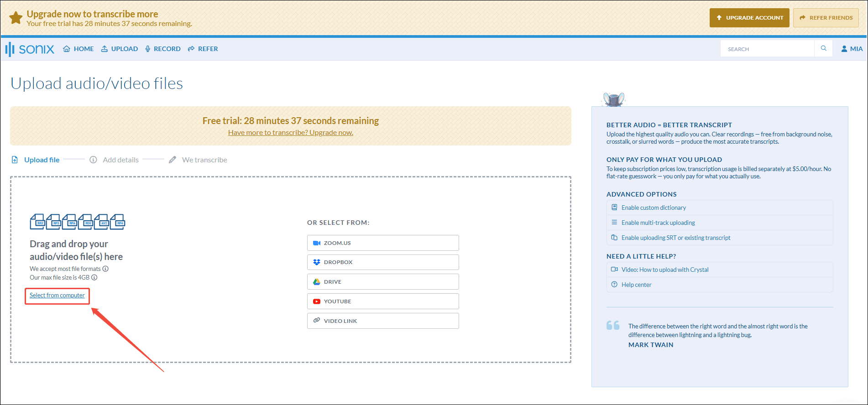
Task: Go to the Upload menu item
Action: (x=120, y=49)
